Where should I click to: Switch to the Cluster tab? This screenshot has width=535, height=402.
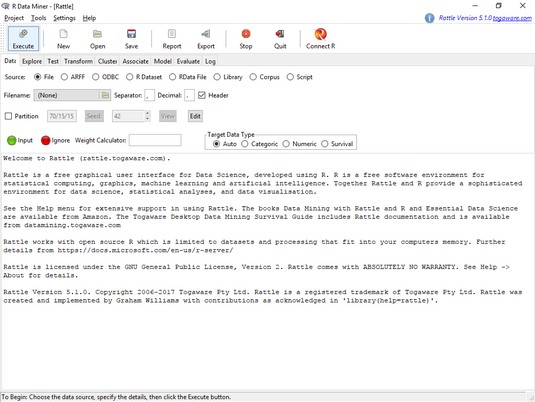(107, 61)
